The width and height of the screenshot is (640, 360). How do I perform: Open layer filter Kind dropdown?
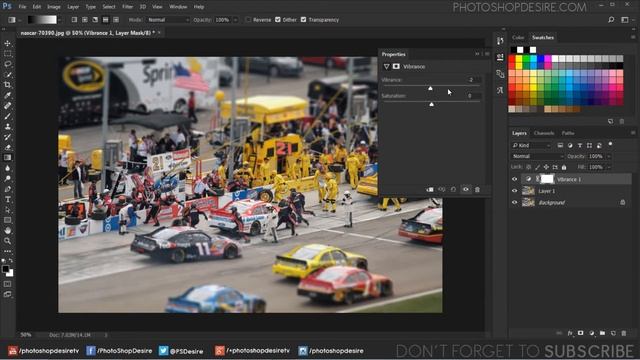[x=531, y=145]
